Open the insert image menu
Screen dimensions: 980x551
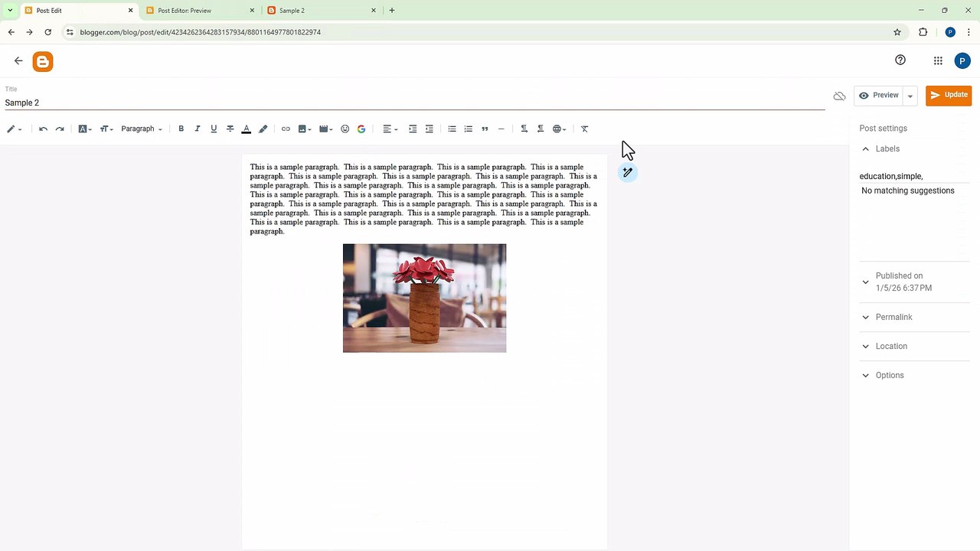click(305, 129)
